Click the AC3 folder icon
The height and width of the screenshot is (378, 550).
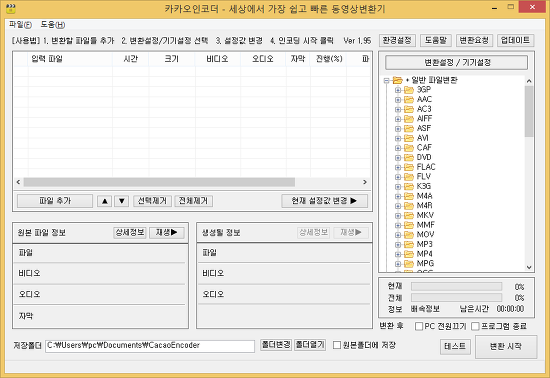click(409, 109)
